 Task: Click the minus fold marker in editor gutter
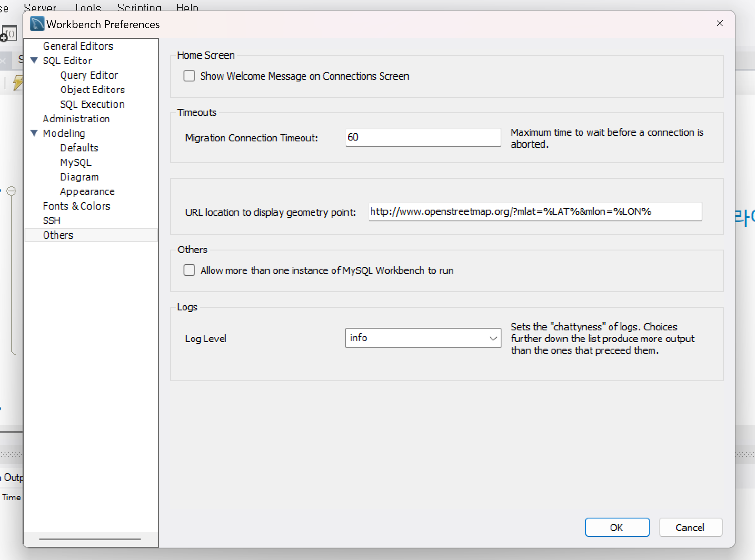pos(12,191)
